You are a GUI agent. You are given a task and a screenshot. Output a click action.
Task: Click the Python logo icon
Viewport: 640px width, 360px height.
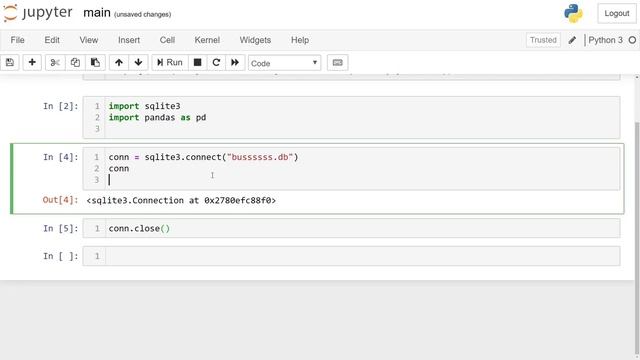[573, 13]
